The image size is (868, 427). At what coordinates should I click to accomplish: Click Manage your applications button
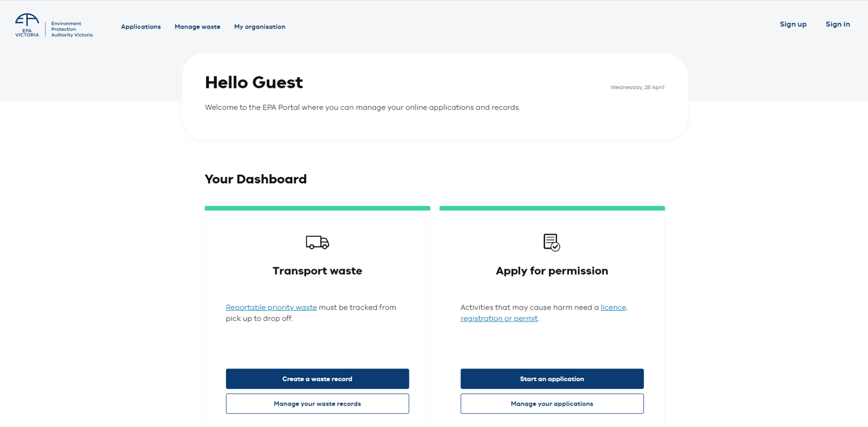(x=552, y=404)
